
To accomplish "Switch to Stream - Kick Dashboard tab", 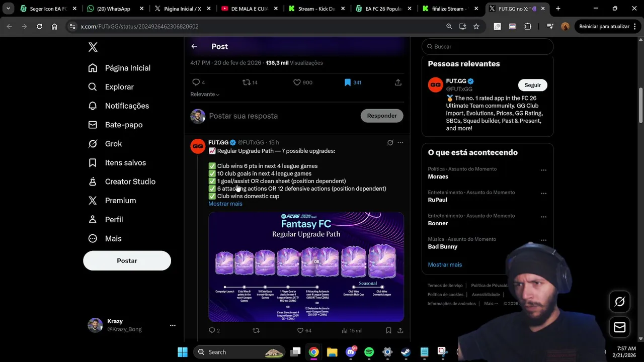I will (315, 9).
